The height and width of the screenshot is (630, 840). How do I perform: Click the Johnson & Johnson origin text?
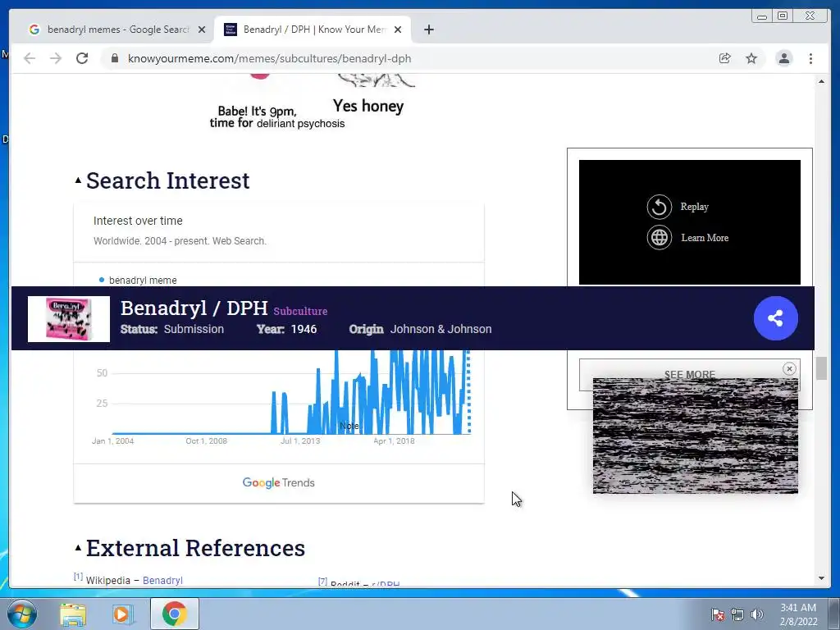(441, 329)
